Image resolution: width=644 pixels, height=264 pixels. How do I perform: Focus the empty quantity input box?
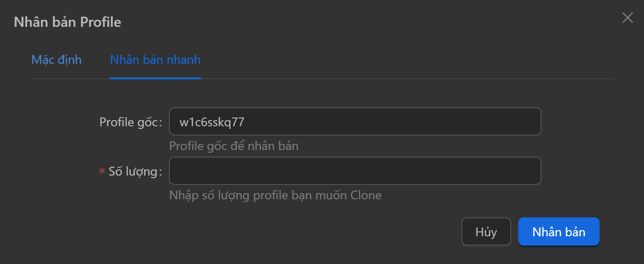(355, 171)
